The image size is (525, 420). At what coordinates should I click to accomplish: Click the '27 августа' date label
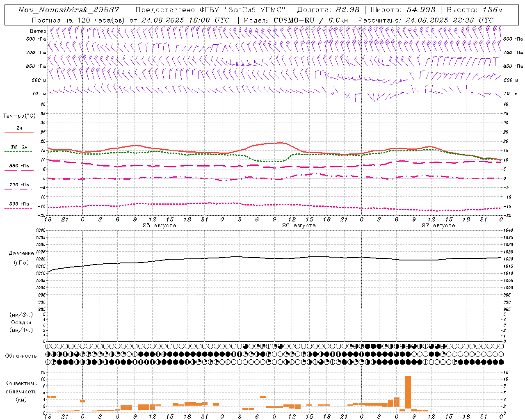[x=438, y=226]
